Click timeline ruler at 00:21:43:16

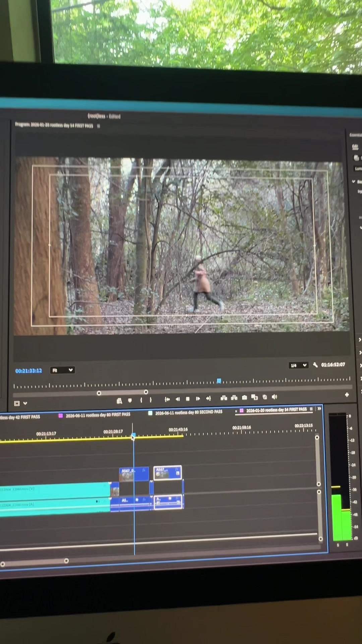tap(178, 430)
